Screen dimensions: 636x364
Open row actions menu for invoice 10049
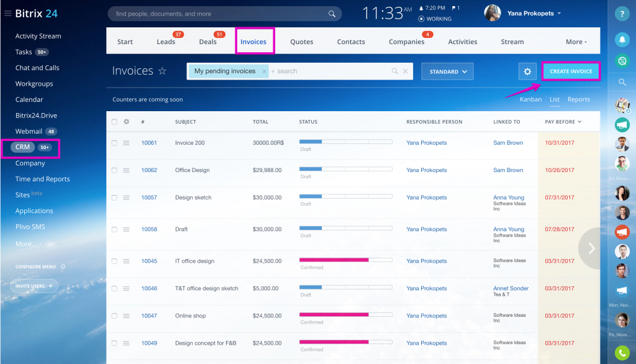(126, 344)
